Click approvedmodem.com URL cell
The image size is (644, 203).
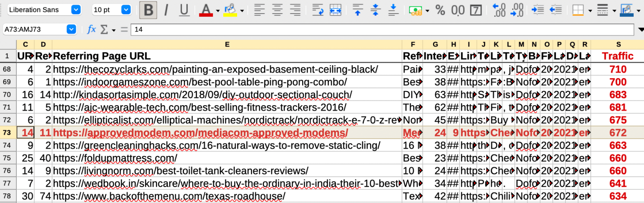coord(227,133)
